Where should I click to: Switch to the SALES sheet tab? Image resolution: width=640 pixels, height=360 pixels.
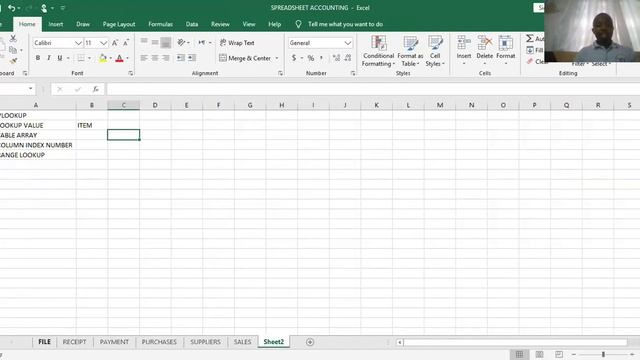coord(242,342)
